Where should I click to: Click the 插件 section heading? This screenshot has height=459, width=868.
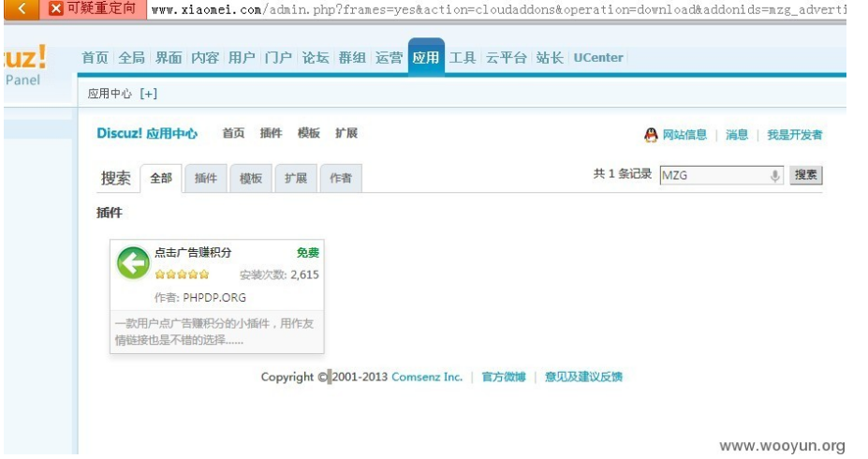[109, 213]
